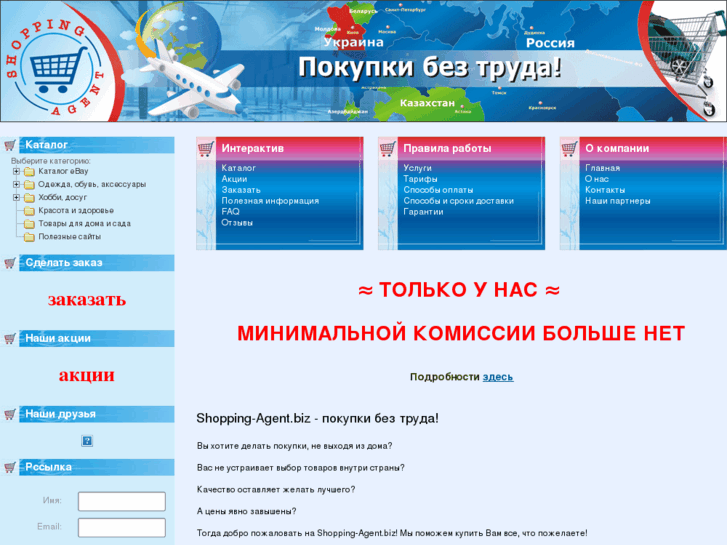Image resolution: width=727 pixels, height=545 pixels.
Task: Open Способы и сроки доставки item
Action: tap(459, 201)
